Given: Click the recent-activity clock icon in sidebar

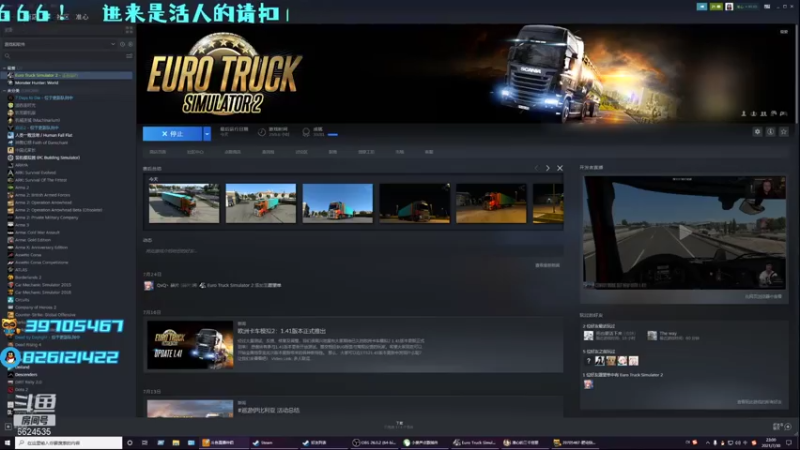Looking at the screenshot, I should click(x=122, y=44).
